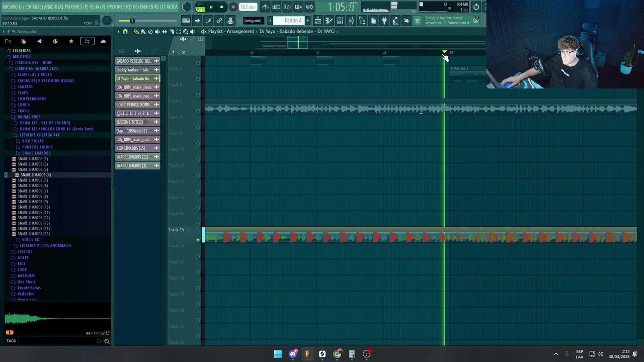The height and width of the screenshot is (362, 644).
Task: Toggle the playlist magnet snap icon
Action: (x=125, y=32)
